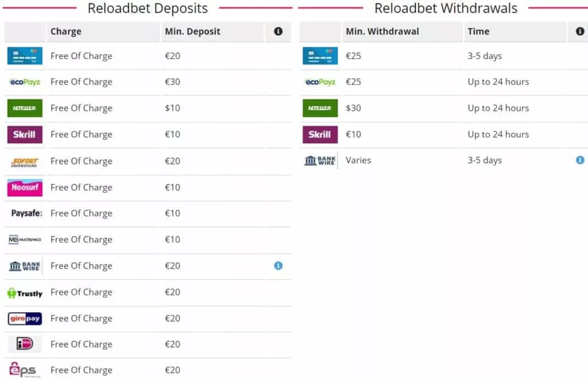
Task: Click the Skrill logo in Withdrawals table
Action: point(320,134)
